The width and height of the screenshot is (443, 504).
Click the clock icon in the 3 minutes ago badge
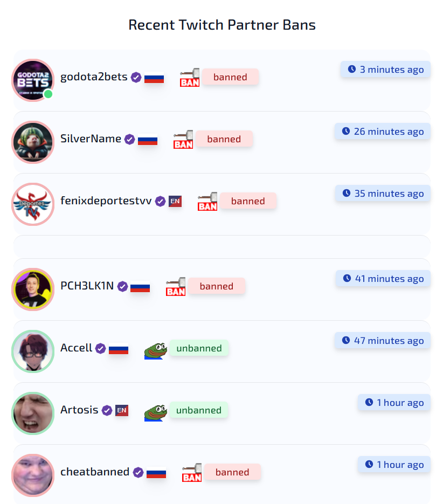pyautogui.click(x=352, y=69)
